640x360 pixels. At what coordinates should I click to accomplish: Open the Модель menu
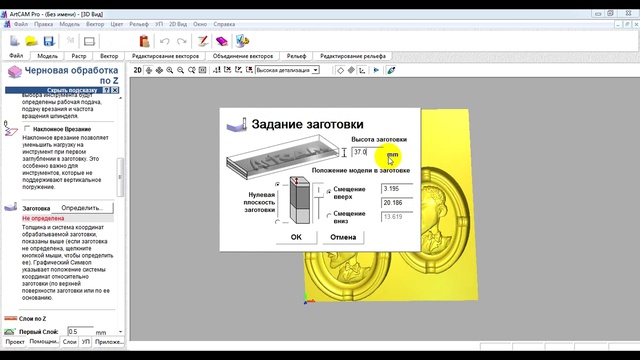click(x=70, y=24)
